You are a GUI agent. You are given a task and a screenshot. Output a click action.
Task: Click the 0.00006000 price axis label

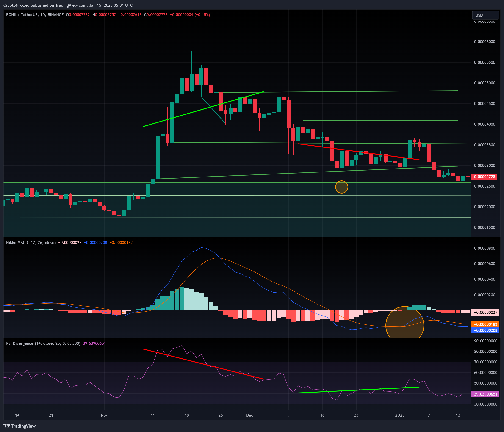point(485,42)
